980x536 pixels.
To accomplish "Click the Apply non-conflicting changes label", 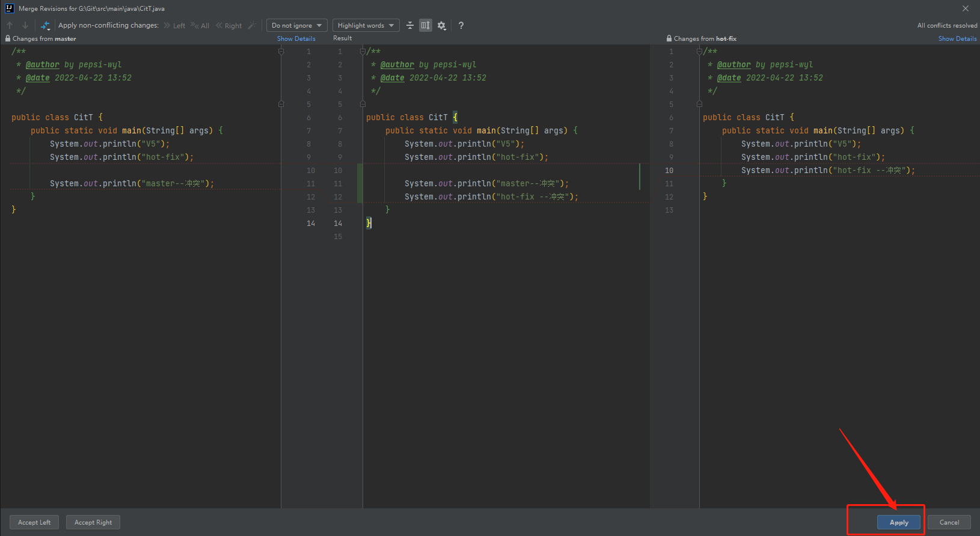I will [108, 25].
